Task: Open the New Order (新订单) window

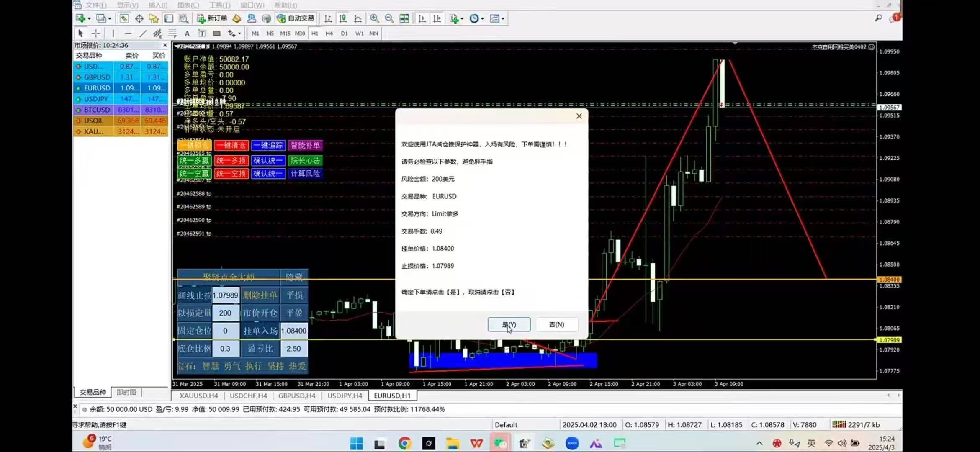Action: coord(212,18)
